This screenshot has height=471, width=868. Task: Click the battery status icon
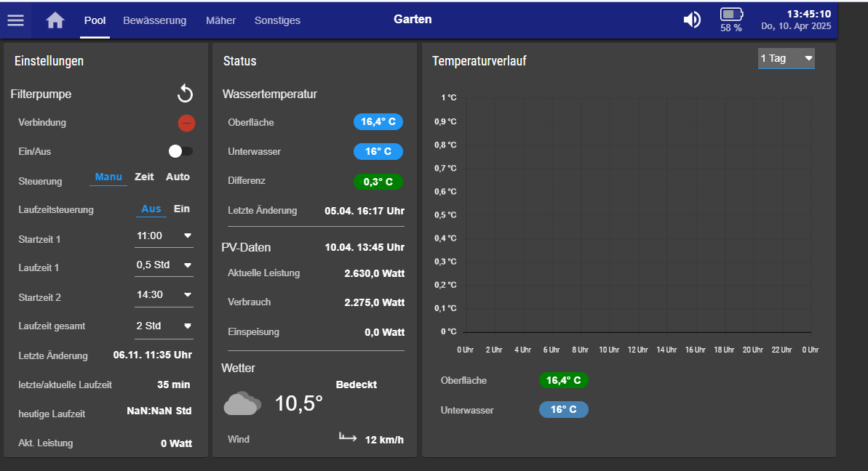pyautogui.click(x=731, y=15)
